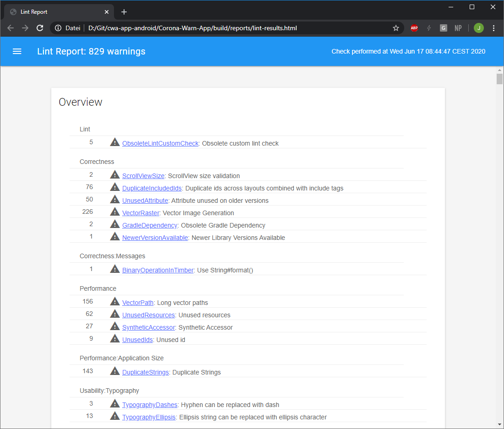Bookmark this page with the star icon
504x429 pixels.
point(396,28)
